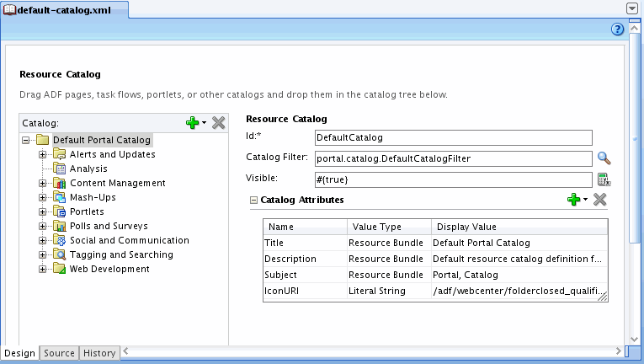Screen dimensions: 644x364
Task: Click the delete X icon in Catalog panel
Action: 219,122
